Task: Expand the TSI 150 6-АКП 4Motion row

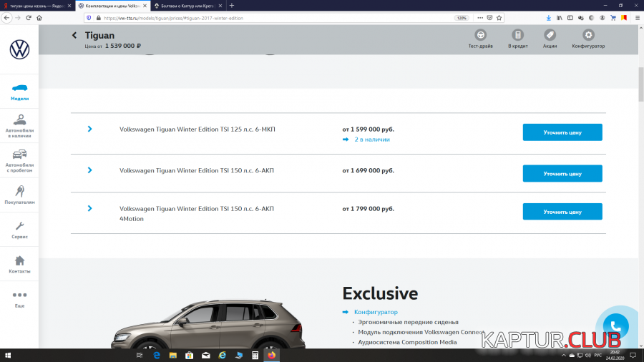Action: pos(89,208)
